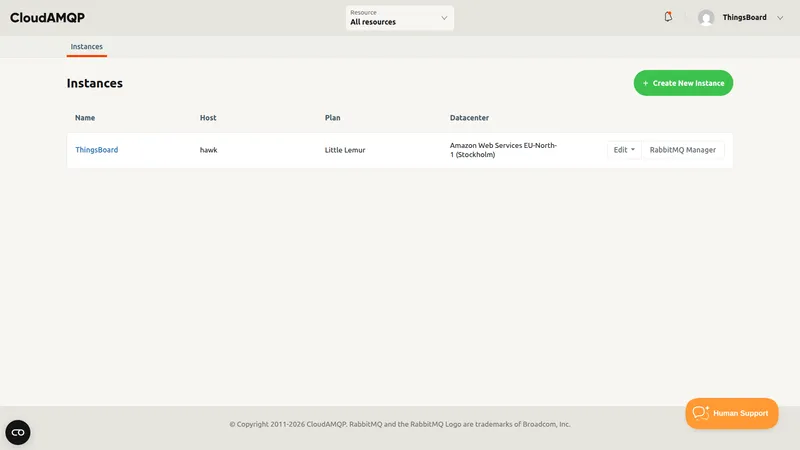Click Create New Instance button
Image resolution: width=800 pixels, height=450 pixels.
tap(683, 83)
